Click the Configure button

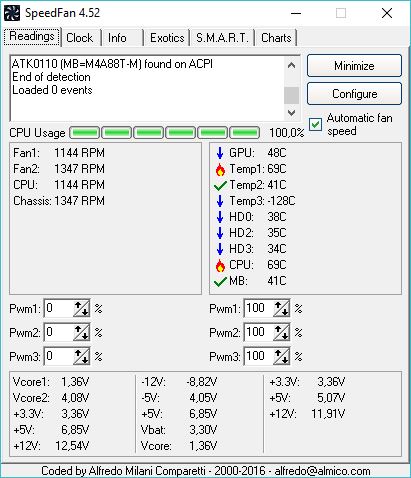coord(354,94)
